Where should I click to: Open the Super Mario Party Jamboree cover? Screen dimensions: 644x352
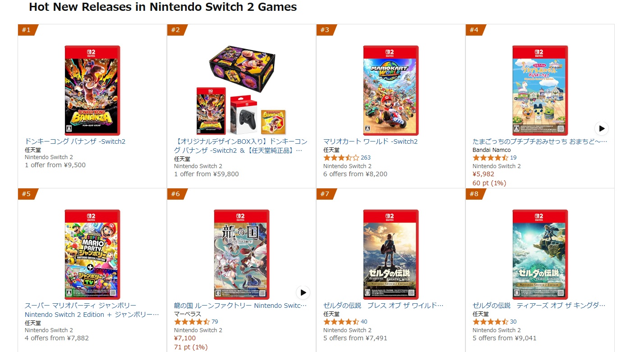point(92,254)
